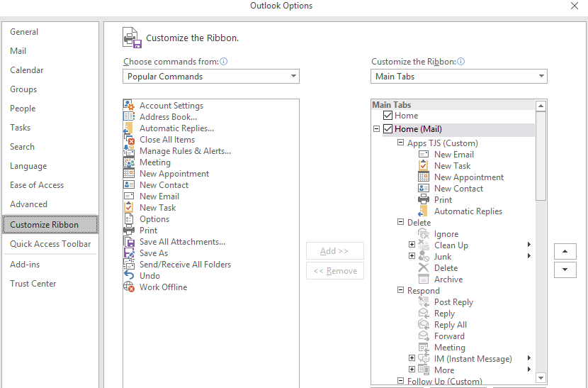Viewport: 588px width, 388px height.
Task: Click the Account Settings icon in commands list
Action: point(129,106)
